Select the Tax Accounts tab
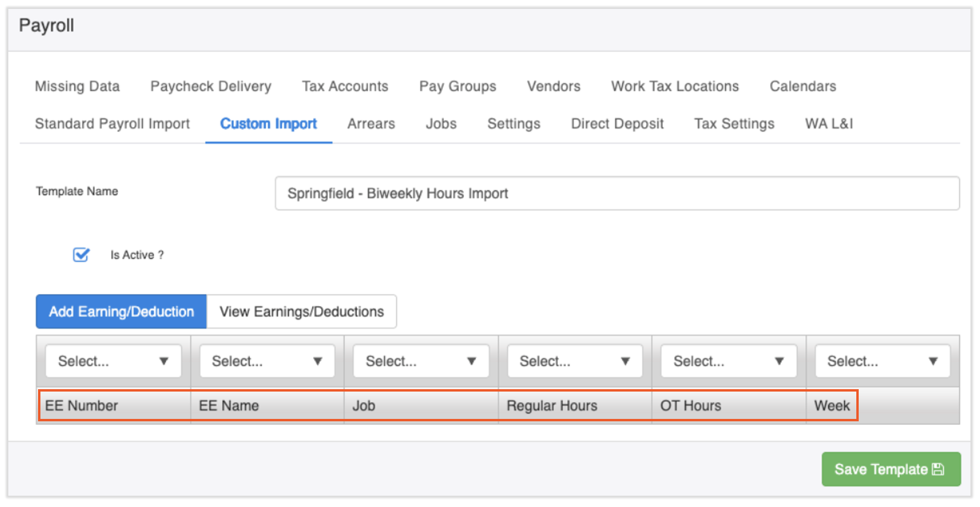The height and width of the screenshot is (507, 980). [x=345, y=86]
